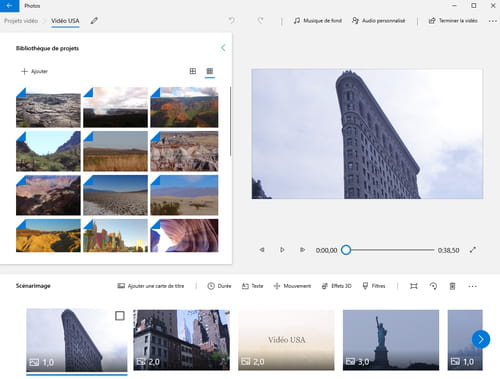This screenshot has height=379, width=500.
Task: Select the steaming crater thumbnail
Action: pos(115,107)
